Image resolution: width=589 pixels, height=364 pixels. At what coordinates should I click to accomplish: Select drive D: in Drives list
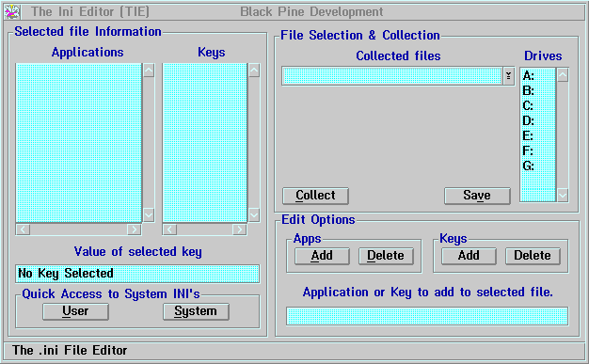537,121
